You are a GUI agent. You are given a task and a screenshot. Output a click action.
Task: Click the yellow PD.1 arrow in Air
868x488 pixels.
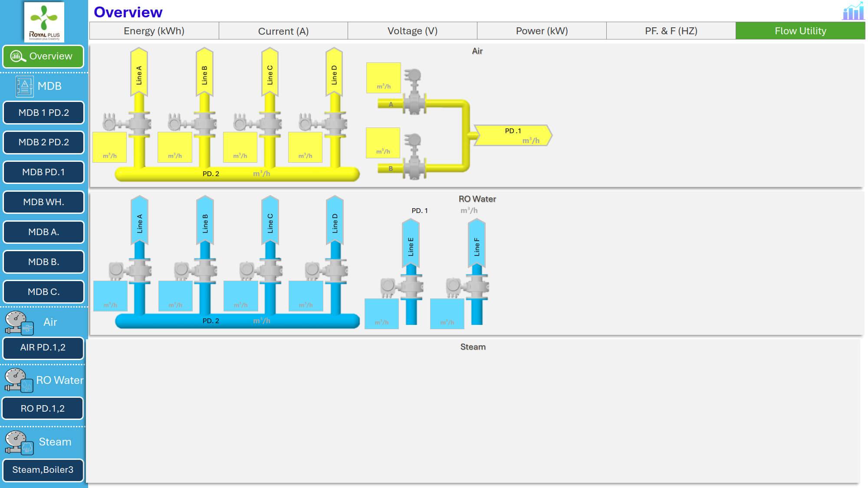point(513,135)
